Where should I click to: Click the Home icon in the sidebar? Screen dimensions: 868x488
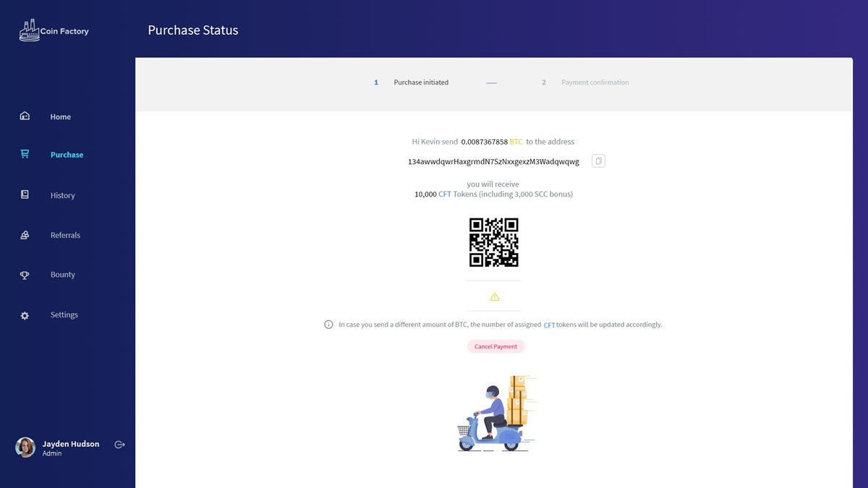pos(25,116)
